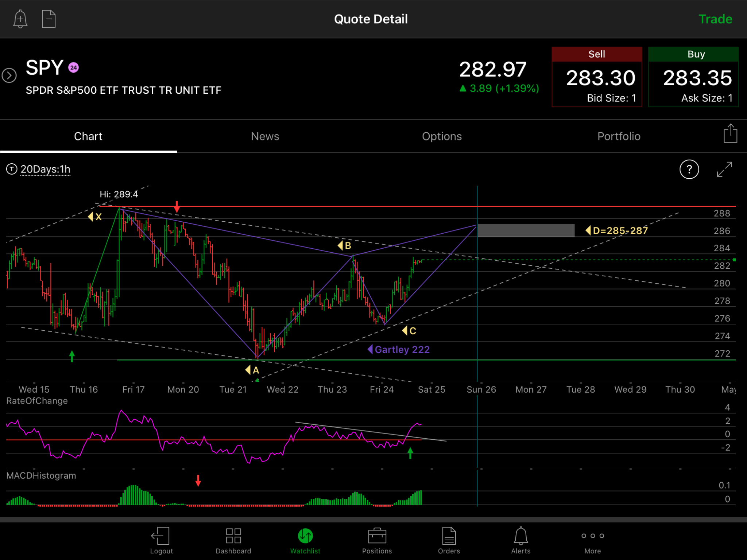The image size is (747, 560).
Task: Tap the Gartley 222 pattern label
Action: pos(399,350)
